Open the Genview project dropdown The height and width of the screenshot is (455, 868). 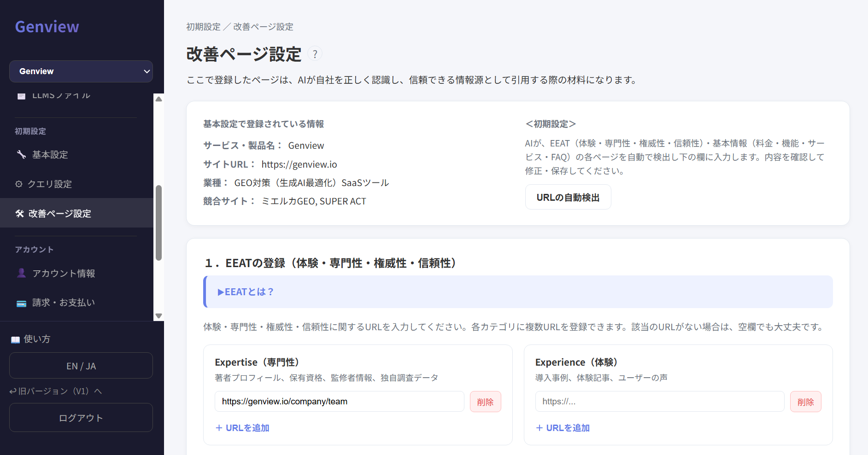pyautogui.click(x=81, y=71)
